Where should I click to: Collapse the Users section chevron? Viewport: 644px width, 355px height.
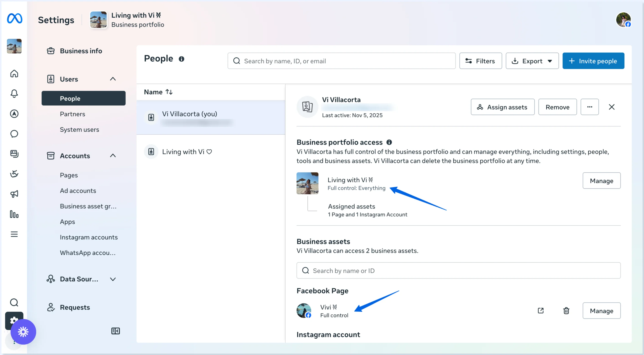coord(113,79)
